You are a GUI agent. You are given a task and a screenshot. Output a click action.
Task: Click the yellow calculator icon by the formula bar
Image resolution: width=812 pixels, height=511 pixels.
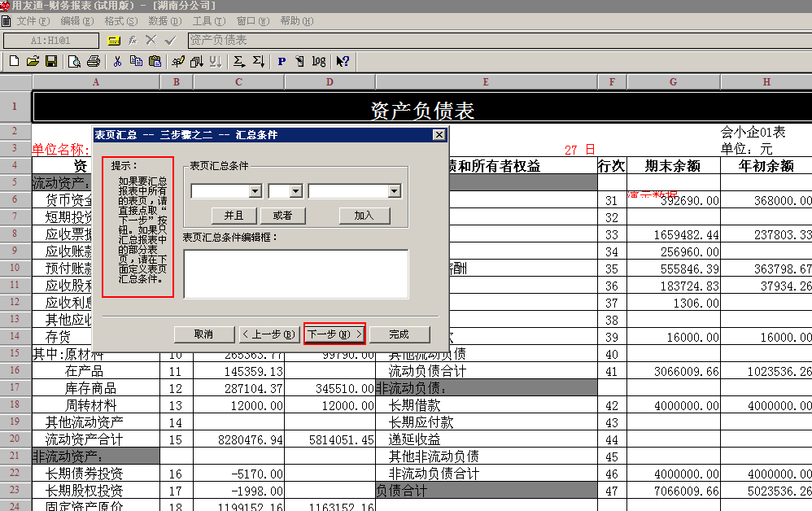pos(114,41)
